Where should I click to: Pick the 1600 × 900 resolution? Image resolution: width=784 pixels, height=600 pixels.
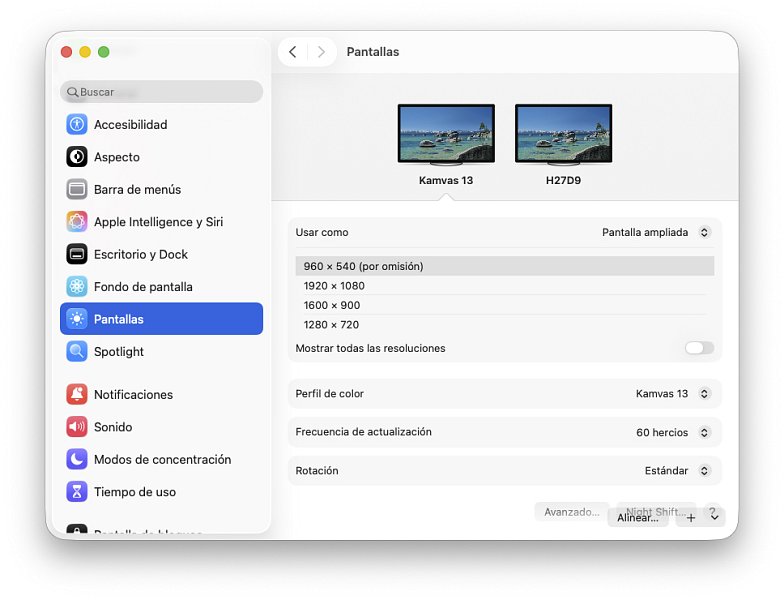(x=332, y=305)
